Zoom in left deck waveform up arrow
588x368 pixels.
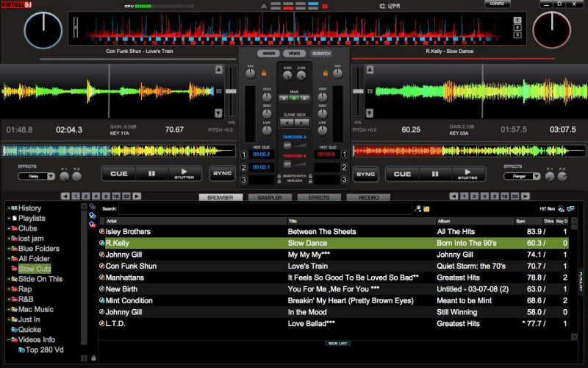[x=218, y=69]
